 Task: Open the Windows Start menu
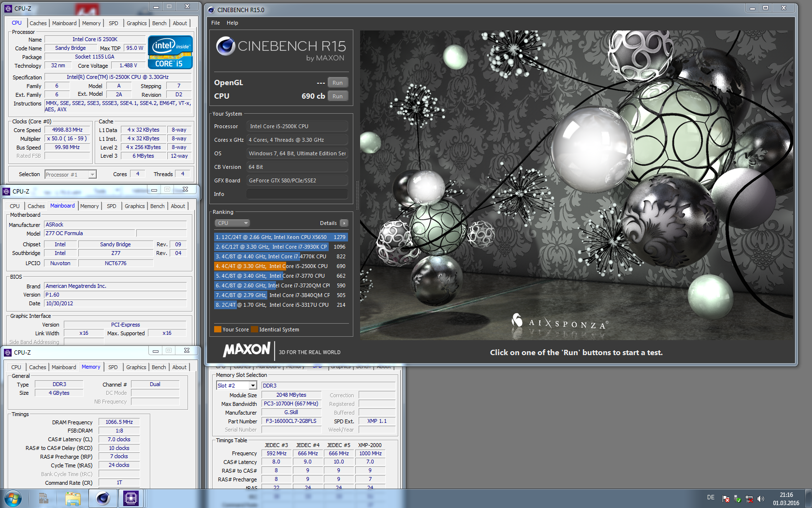click(13, 498)
